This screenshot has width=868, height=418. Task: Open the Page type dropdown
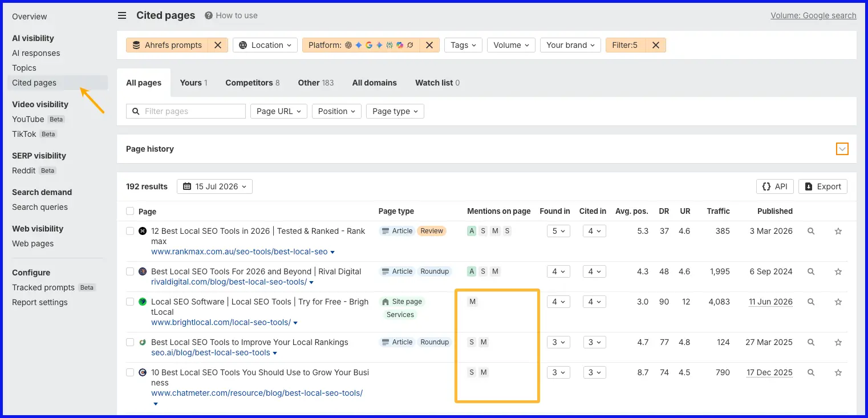pyautogui.click(x=395, y=111)
